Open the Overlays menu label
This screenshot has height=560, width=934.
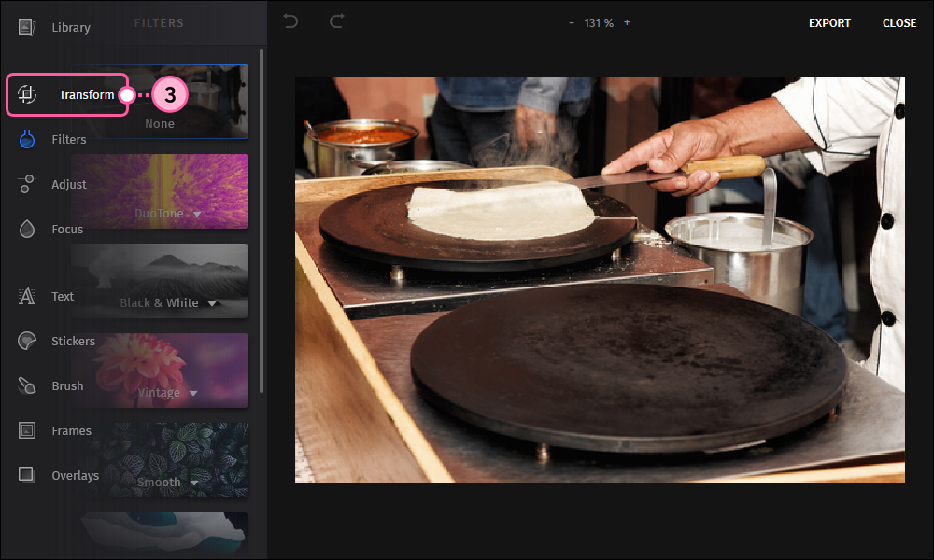75,475
